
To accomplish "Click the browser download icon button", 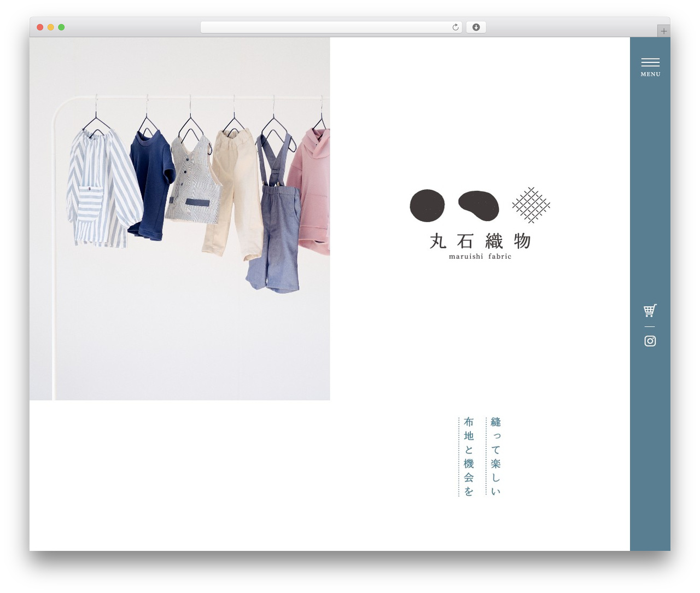I will click(x=476, y=27).
